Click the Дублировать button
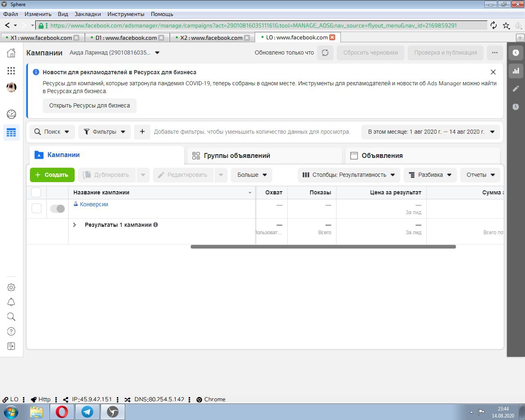This screenshot has width=525, height=420. click(106, 175)
